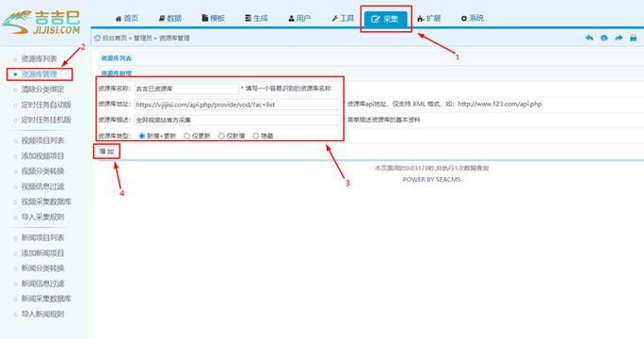The height and width of the screenshot is (339, 644).
Task: Open 新闻信息过滤 in the sidebar
Action: tap(42, 283)
